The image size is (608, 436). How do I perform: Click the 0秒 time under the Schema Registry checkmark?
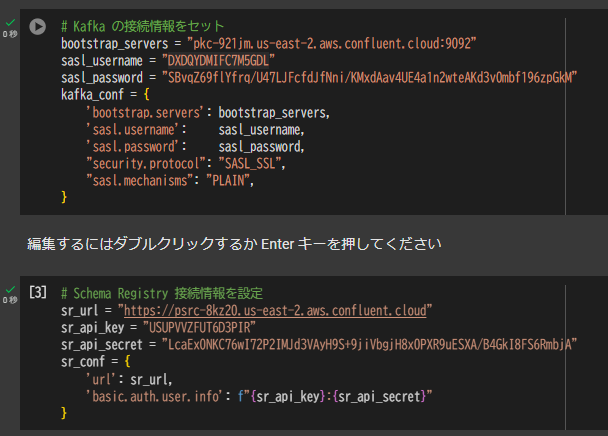(x=10, y=300)
